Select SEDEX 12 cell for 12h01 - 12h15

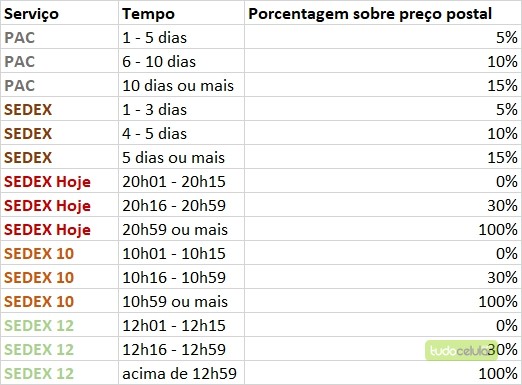pos(60,325)
